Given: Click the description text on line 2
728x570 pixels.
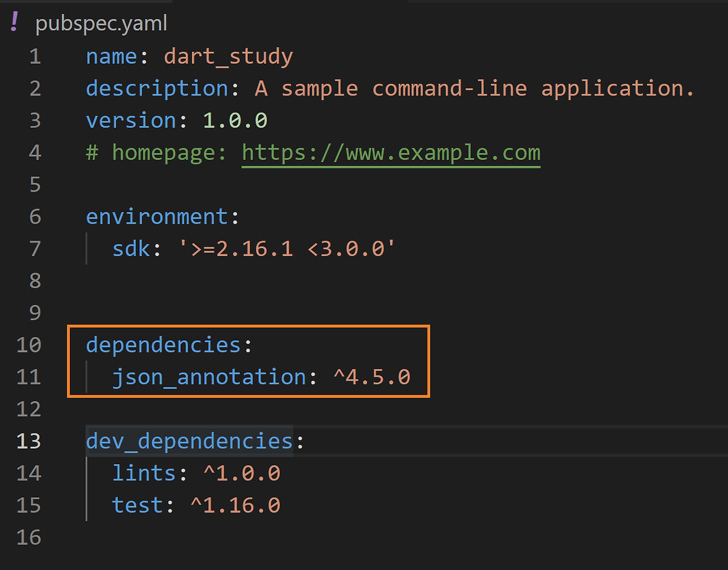Looking at the screenshot, I should click(x=156, y=88).
